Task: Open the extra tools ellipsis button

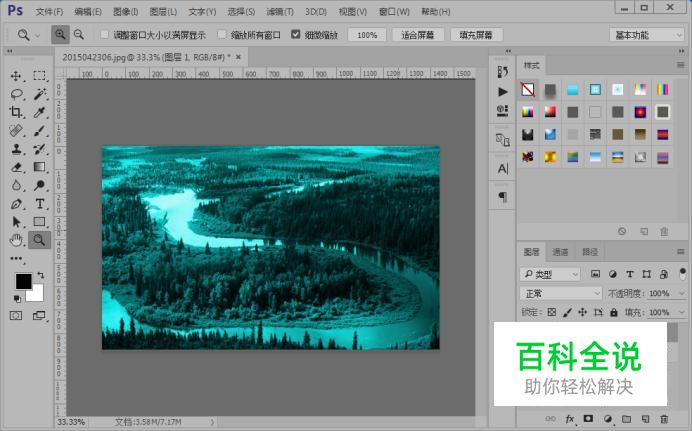Action: pyautogui.click(x=16, y=259)
